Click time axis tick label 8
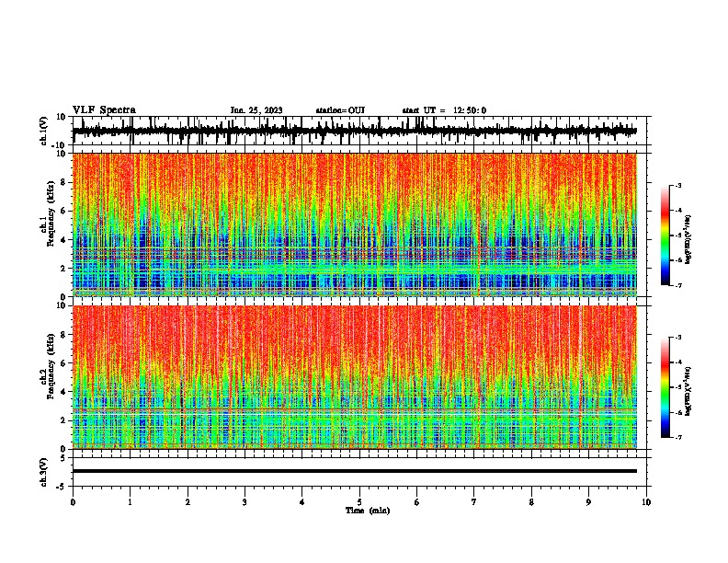 coord(531,502)
